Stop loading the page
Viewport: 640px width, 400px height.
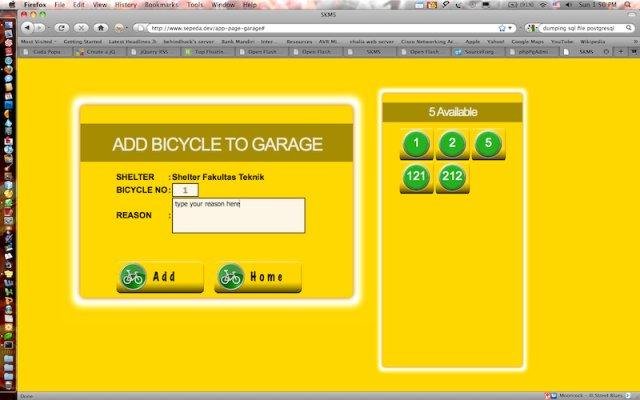[x=81, y=28]
